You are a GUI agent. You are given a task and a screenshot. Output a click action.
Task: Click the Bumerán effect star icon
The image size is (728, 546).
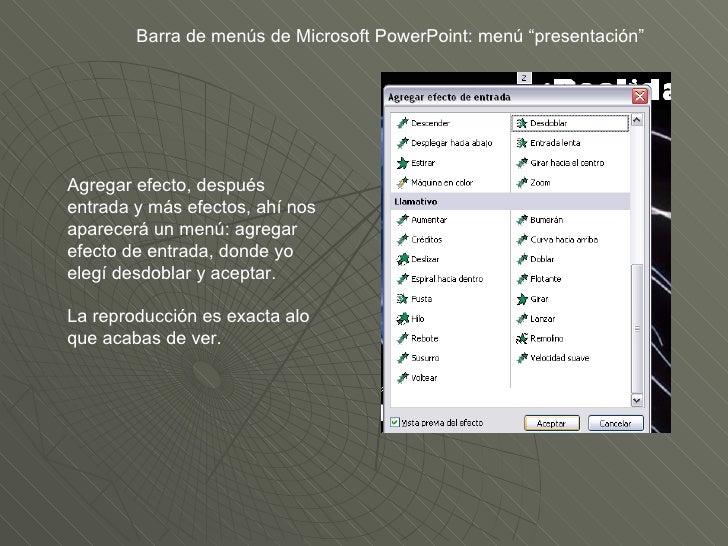(x=522, y=220)
